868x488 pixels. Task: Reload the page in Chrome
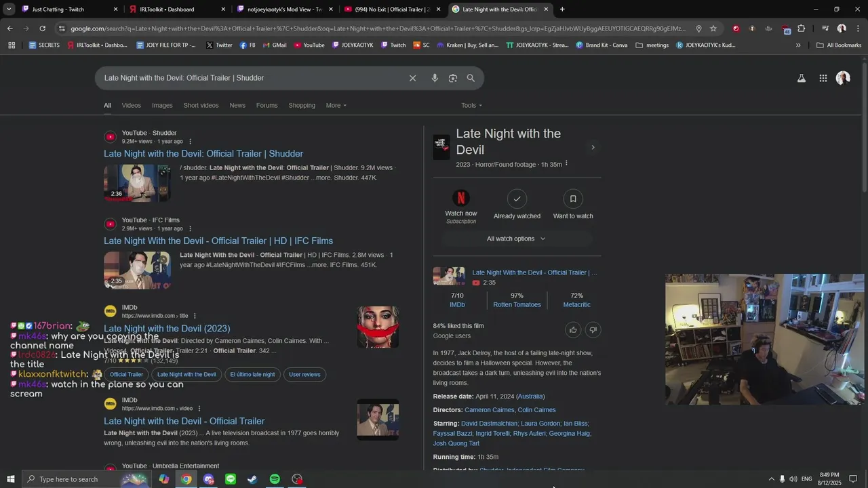42,28
